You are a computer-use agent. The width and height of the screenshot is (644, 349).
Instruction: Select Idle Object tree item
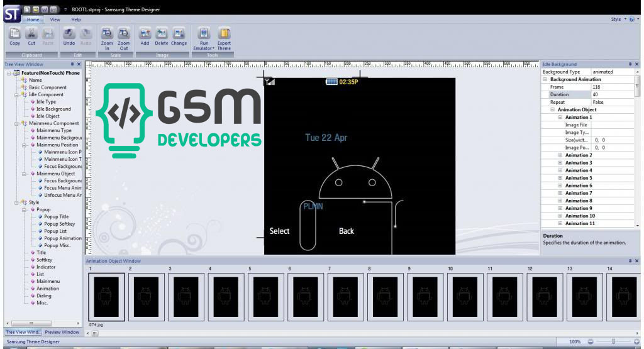[x=48, y=116]
